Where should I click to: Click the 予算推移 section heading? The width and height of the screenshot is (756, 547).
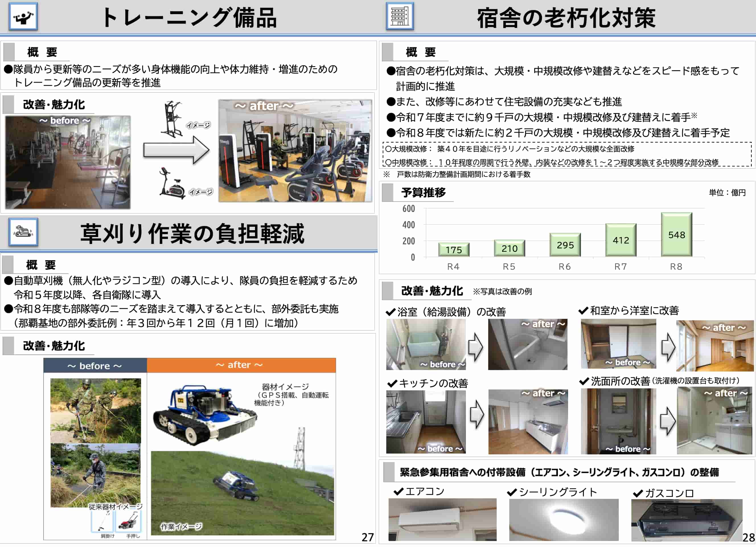click(423, 193)
